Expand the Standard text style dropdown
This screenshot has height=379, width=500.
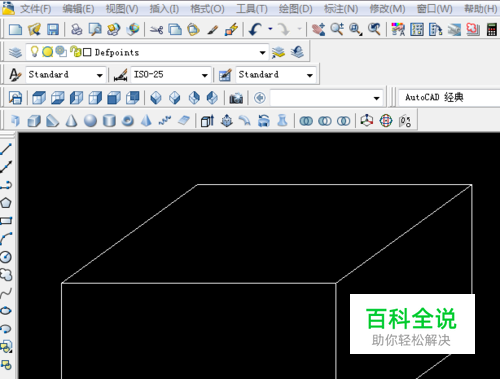99,75
